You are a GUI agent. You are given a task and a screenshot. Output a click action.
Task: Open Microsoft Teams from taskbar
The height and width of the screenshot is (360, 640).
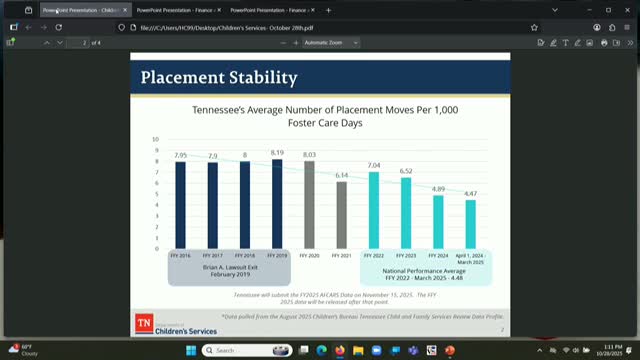tap(413, 350)
